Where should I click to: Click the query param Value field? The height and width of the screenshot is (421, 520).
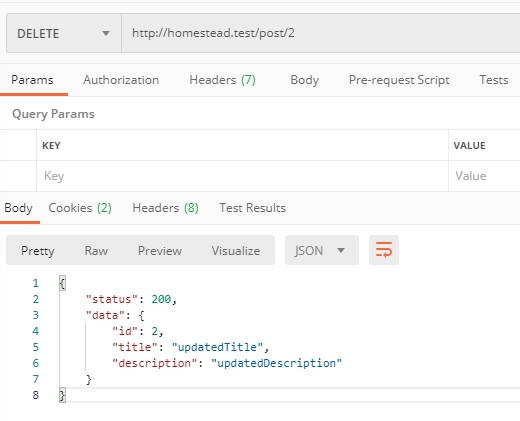484,176
